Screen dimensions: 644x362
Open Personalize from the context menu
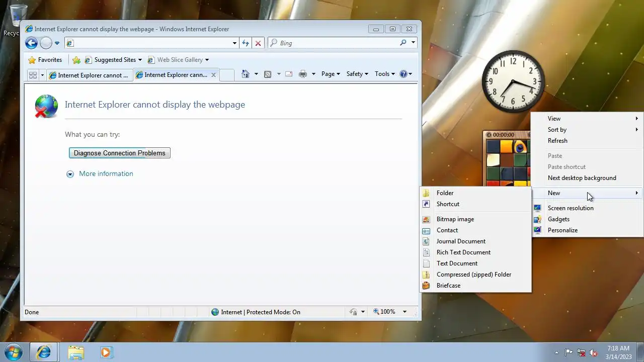tap(587, 230)
